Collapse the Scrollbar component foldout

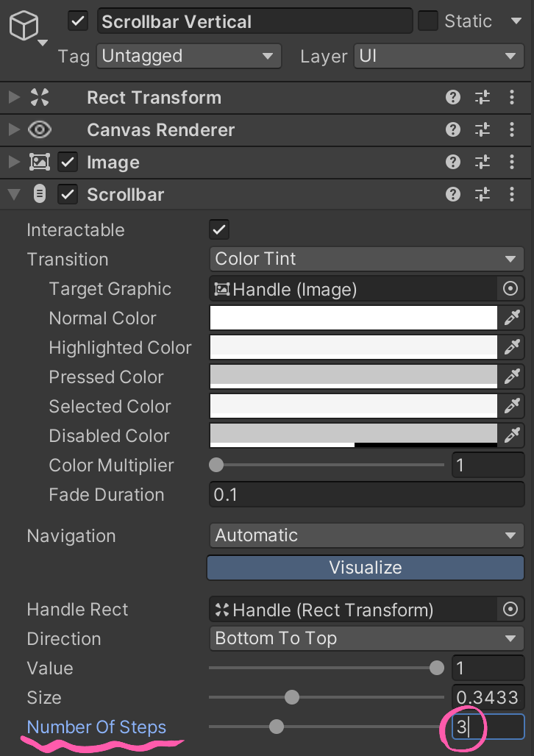click(x=13, y=195)
